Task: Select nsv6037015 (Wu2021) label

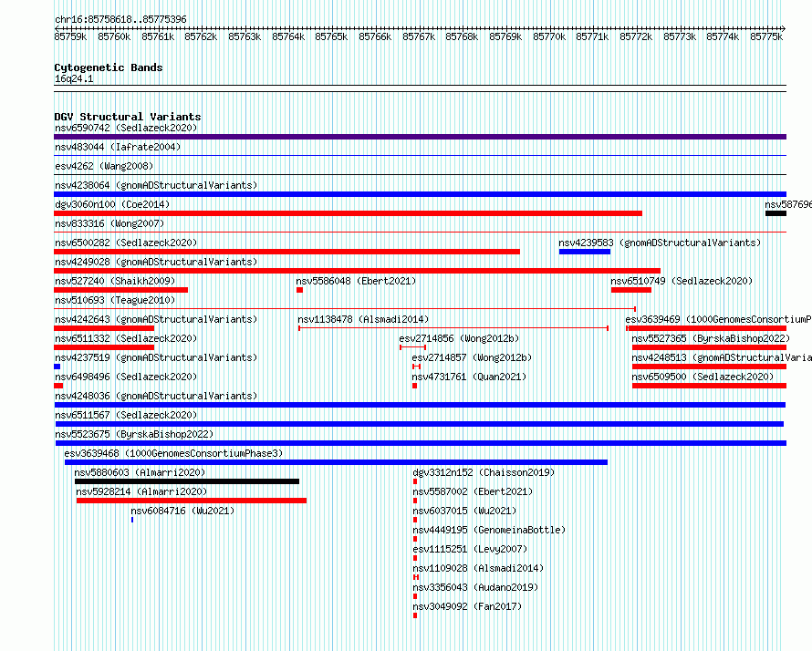Action: pos(464,511)
